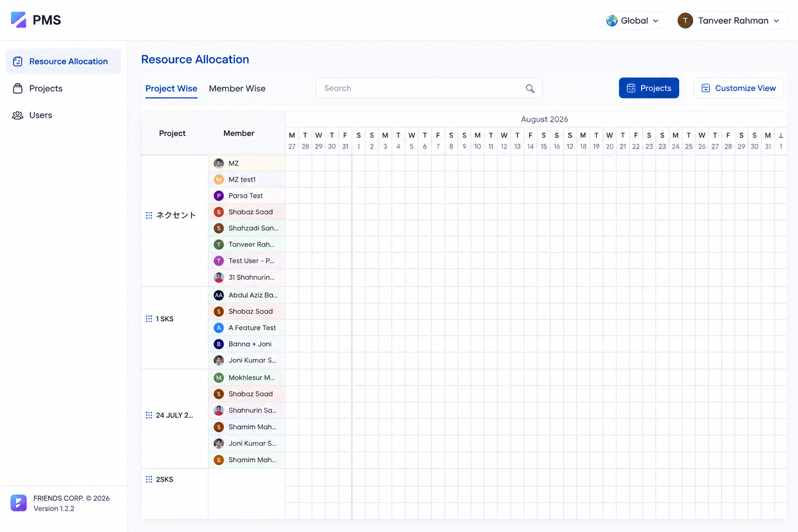The height and width of the screenshot is (532, 798).
Task: Switch to the Member Wise tab
Action: tap(237, 88)
